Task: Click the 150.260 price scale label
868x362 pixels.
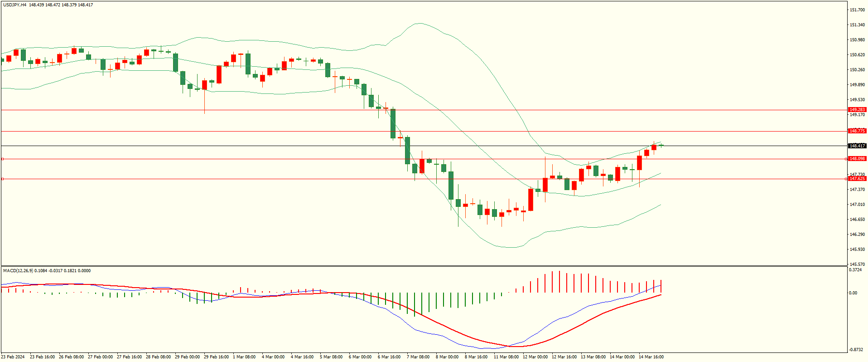Action: coord(857,70)
